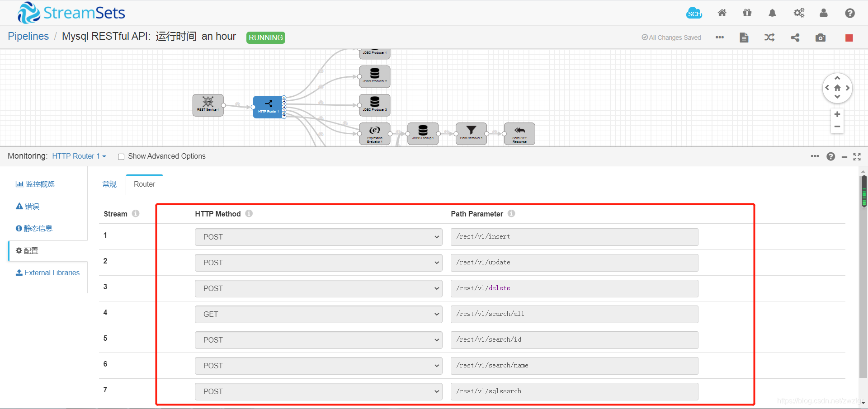This screenshot has width=868, height=409.
Task: Open help question mark in top bar
Action: [x=850, y=13]
